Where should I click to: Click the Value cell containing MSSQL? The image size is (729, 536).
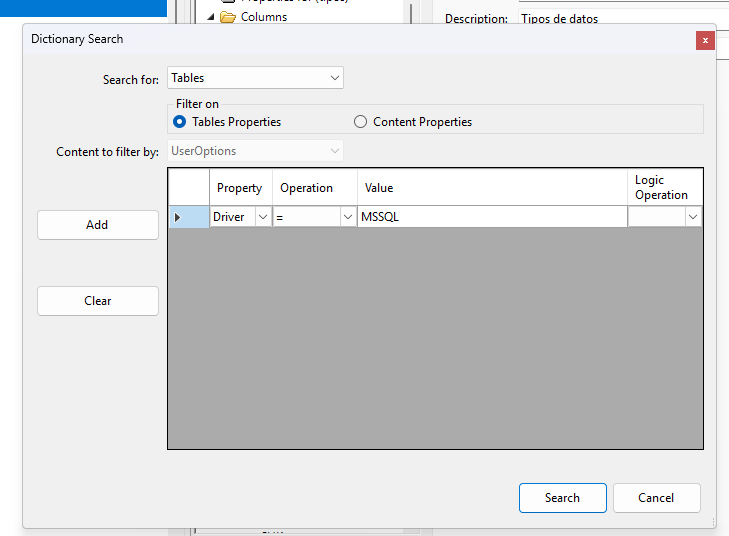click(x=491, y=217)
